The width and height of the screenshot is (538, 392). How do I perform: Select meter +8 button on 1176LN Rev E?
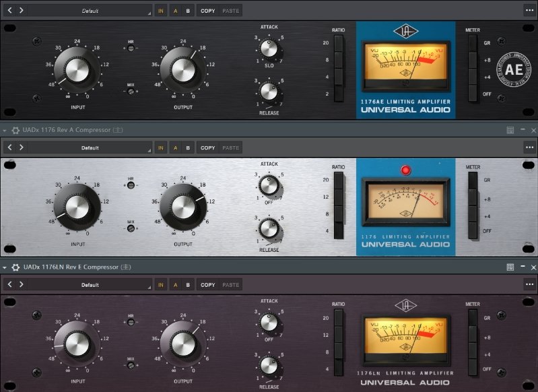[x=473, y=335]
